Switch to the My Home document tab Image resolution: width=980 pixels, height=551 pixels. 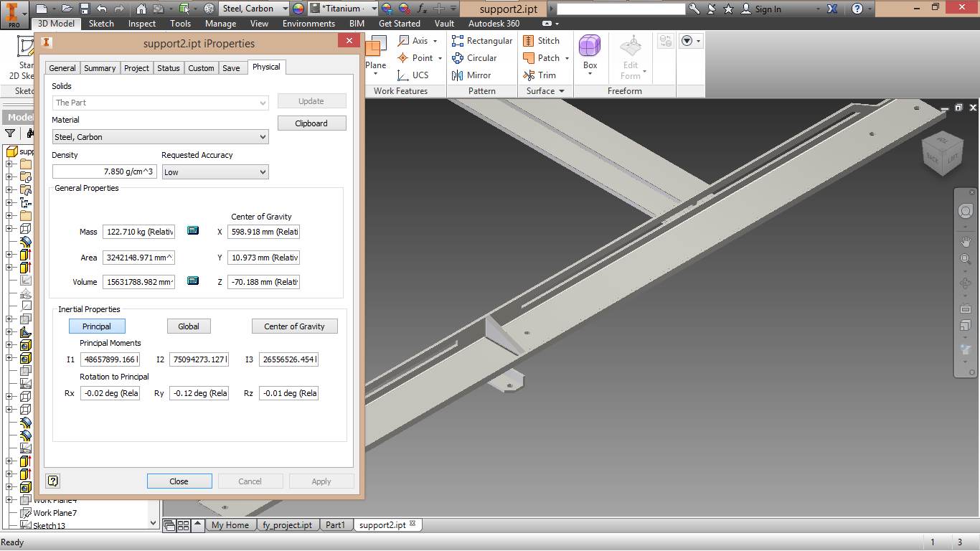click(x=230, y=525)
